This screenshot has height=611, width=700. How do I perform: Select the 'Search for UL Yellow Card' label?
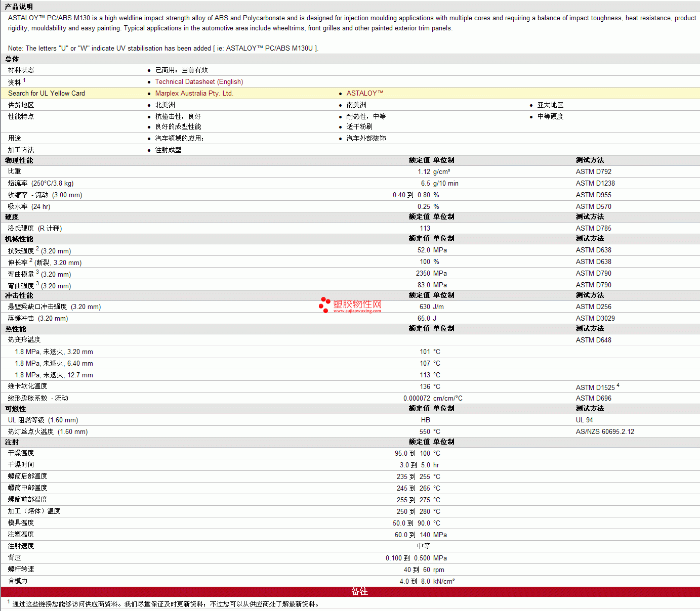point(47,93)
